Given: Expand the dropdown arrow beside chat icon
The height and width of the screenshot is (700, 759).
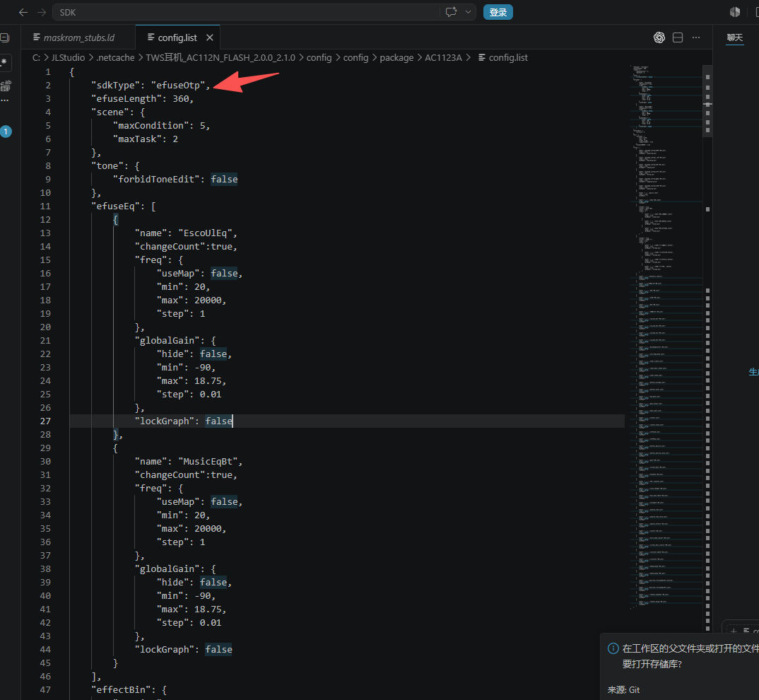Looking at the screenshot, I should tap(468, 12).
